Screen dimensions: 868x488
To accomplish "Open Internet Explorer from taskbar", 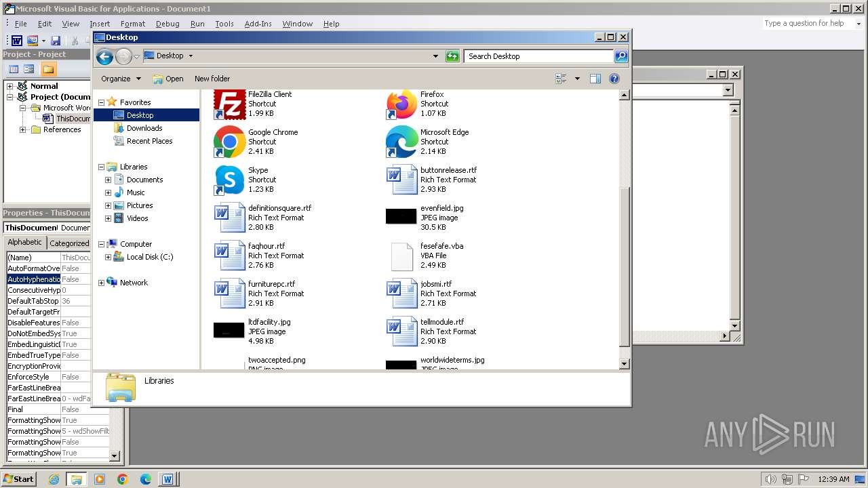I will click(x=54, y=479).
